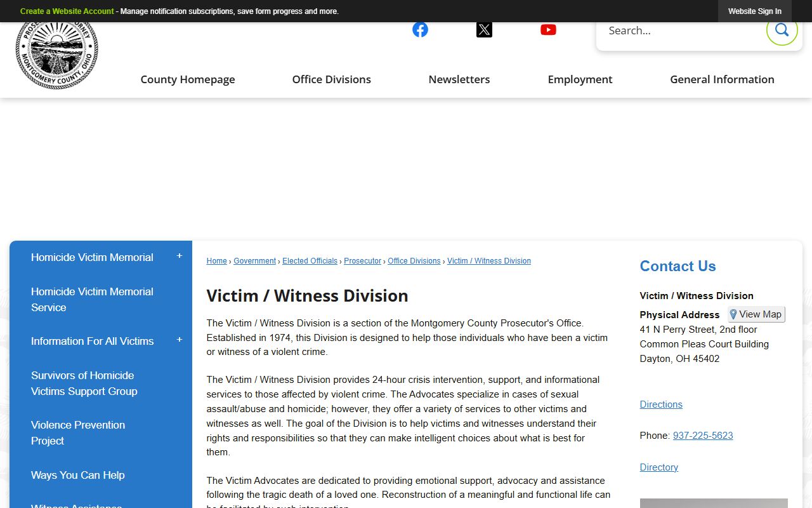The width and height of the screenshot is (812, 508).
Task: Open the Directions link
Action: tap(661, 404)
